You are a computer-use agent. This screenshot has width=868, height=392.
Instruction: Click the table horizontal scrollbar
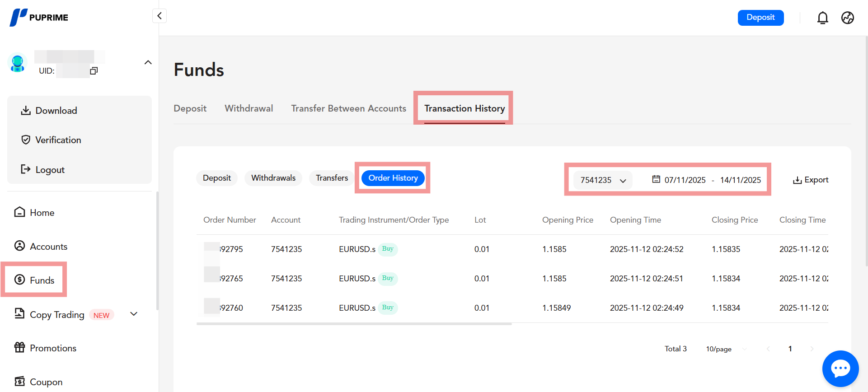click(x=354, y=324)
